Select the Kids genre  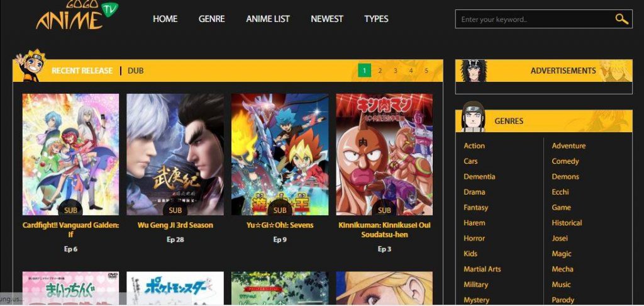(x=470, y=254)
